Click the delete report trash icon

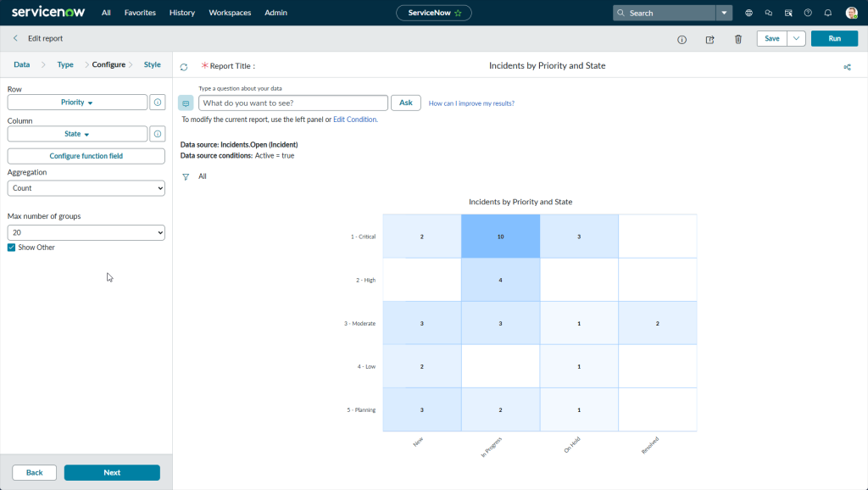737,39
